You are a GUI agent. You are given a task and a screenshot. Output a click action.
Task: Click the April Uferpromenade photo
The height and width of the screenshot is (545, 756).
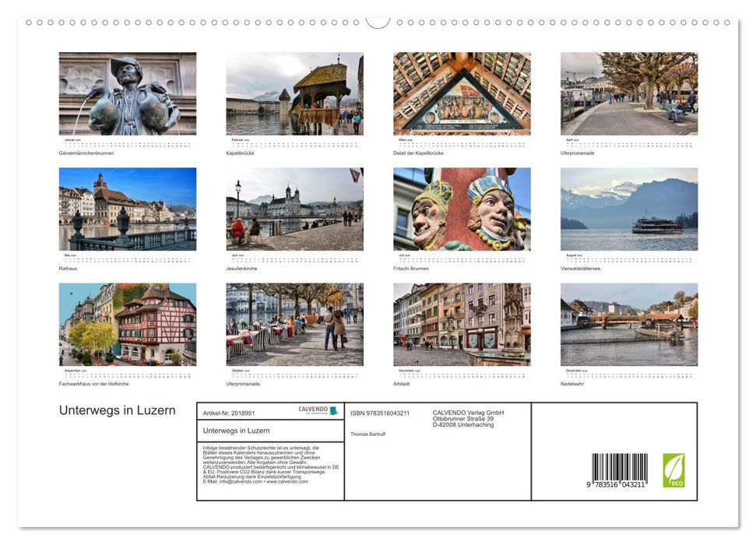[x=629, y=93]
